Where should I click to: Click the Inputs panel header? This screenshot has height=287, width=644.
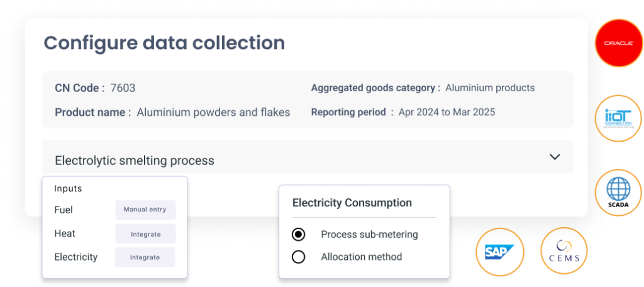tap(68, 188)
